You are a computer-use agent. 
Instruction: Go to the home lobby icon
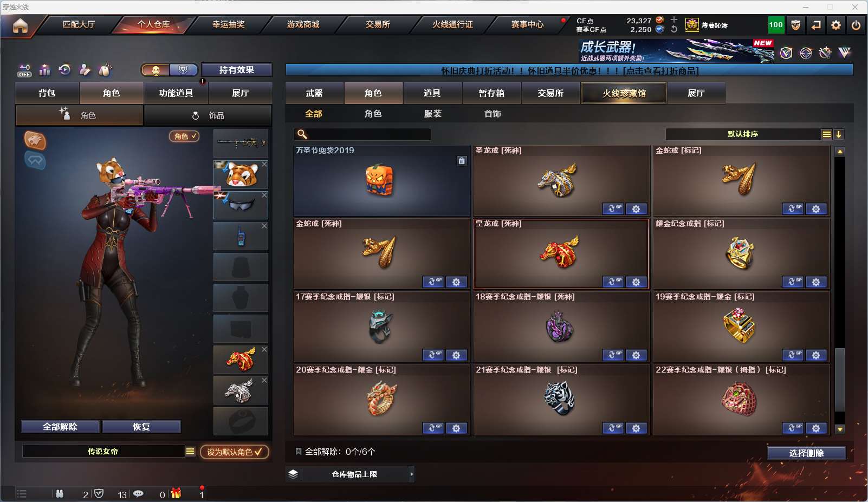point(21,25)
